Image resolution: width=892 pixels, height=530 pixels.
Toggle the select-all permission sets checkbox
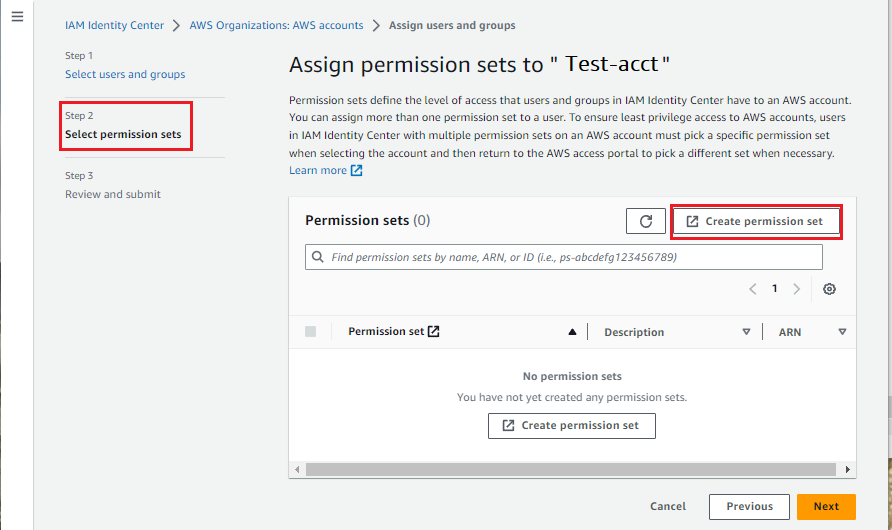[311, 332]
